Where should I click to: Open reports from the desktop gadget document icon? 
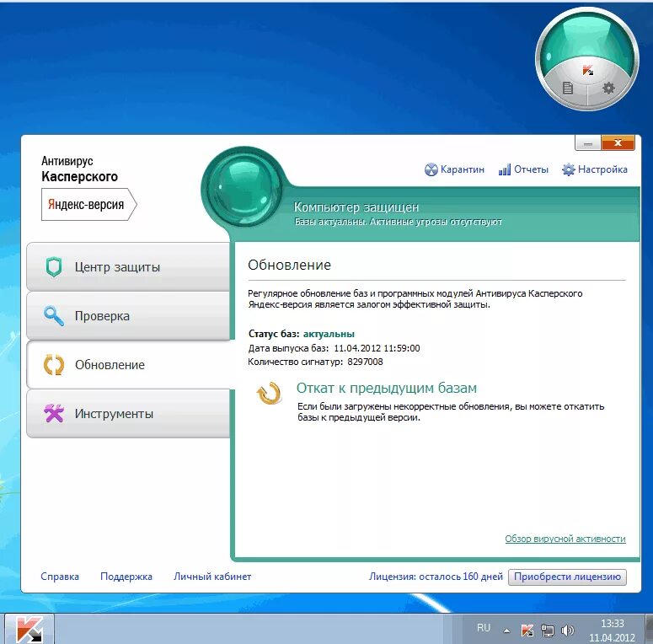(568, 88)
